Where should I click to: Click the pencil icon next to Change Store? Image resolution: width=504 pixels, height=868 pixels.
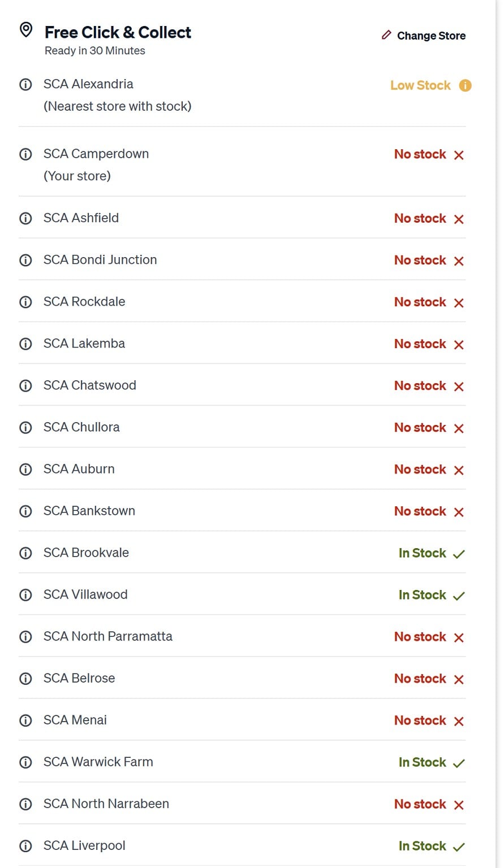(x=386, y=36)
